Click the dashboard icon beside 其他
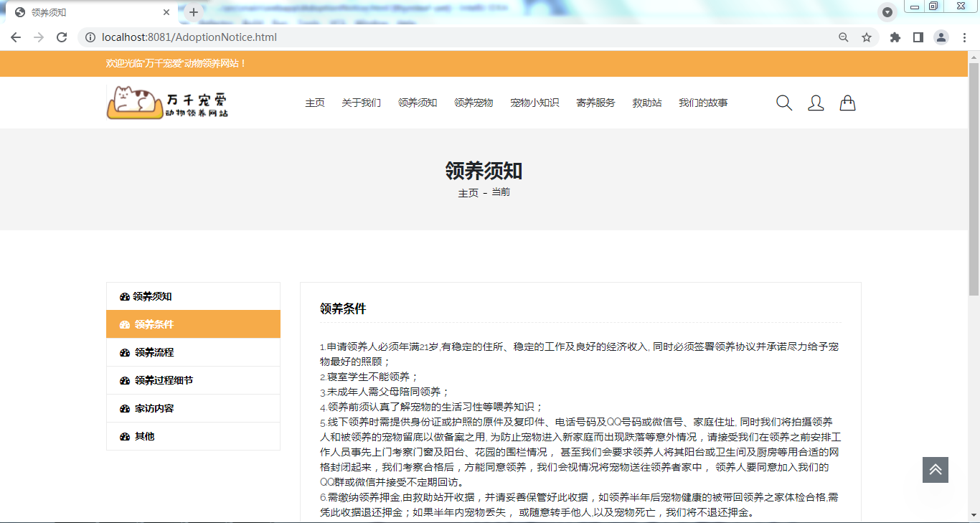980x523 pixels. pyautogui.click(x=125, y=436)
